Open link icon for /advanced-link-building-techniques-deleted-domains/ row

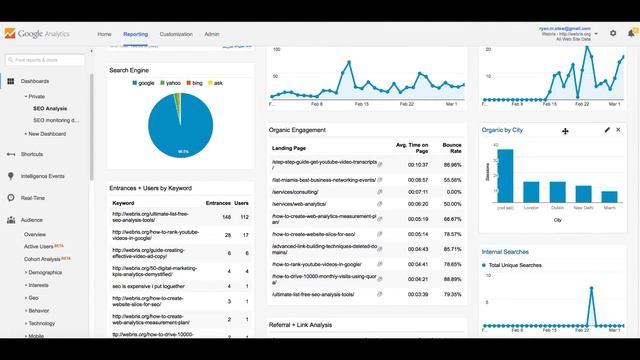coord(380,249)
